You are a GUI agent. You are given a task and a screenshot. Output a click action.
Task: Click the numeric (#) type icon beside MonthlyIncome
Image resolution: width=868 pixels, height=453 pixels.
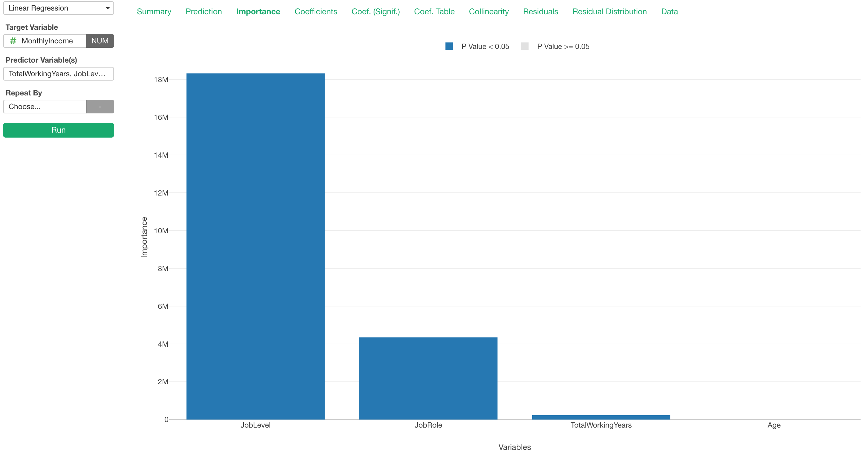(x=13, y=41)
